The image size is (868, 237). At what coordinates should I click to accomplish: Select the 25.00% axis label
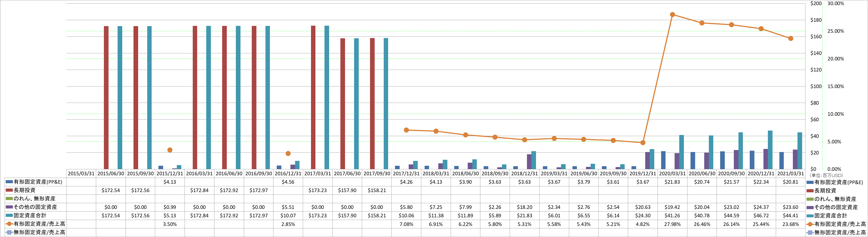point(836,31)
